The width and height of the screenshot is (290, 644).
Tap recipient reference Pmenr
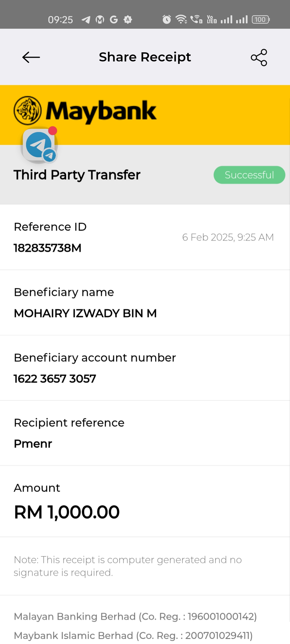[x=33, y=444]
